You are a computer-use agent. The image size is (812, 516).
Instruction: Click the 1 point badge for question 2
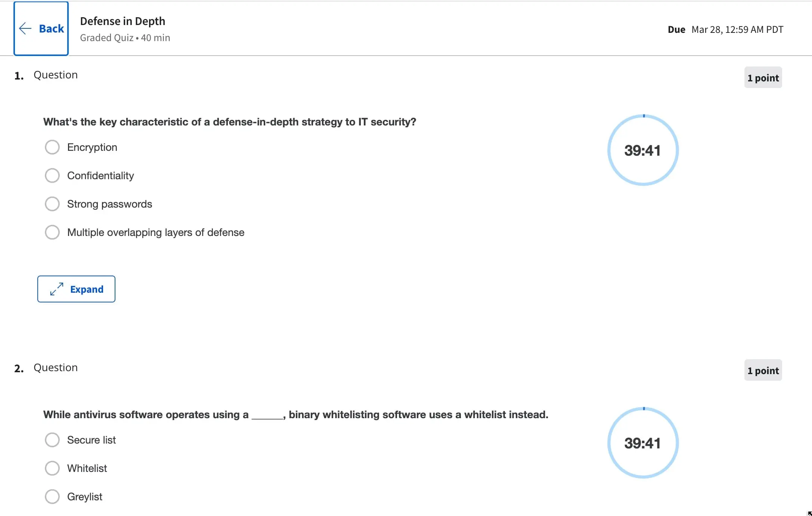pos(763,370)
